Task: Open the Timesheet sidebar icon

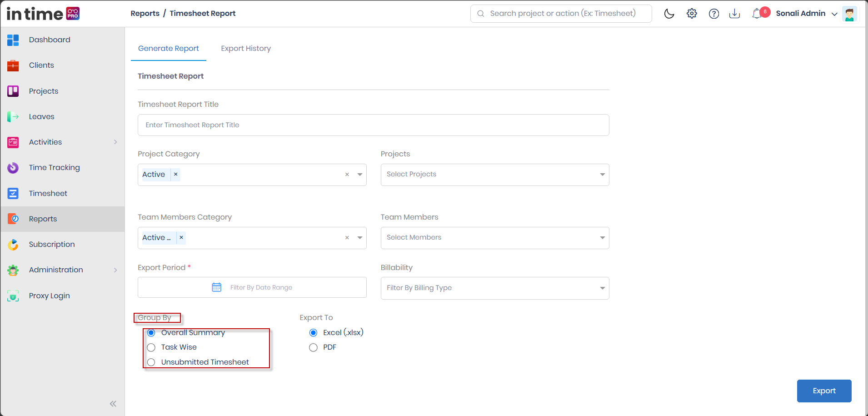Action: (x=13, y=194)
